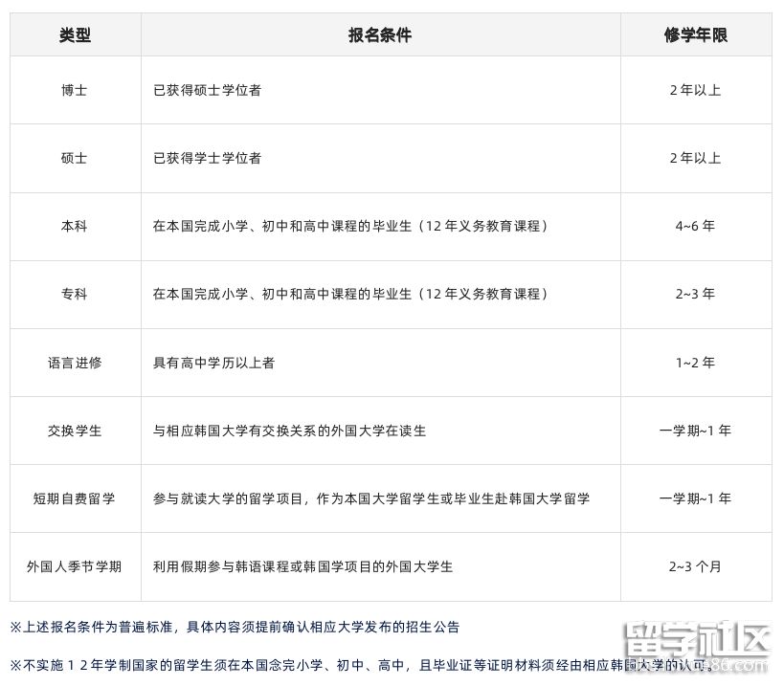Select the 语言进修 row label
Screen dimensions: 784x686
point(75,363)
